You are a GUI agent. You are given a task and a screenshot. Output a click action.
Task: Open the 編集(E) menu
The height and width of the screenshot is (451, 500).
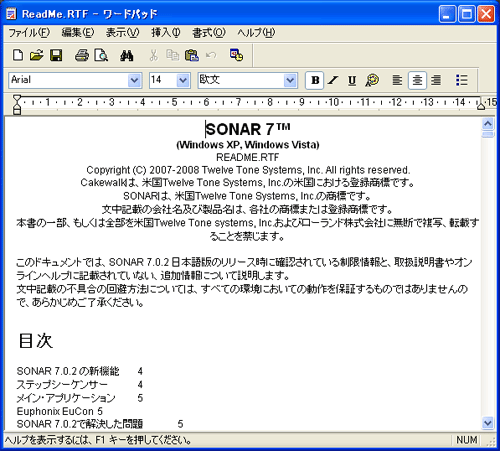pos(78,33)
